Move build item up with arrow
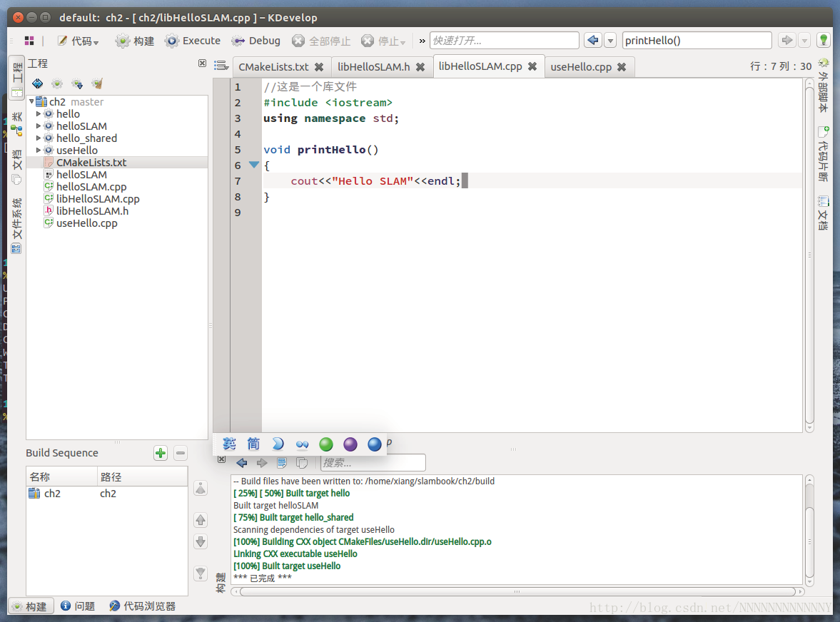 [201, 520]
